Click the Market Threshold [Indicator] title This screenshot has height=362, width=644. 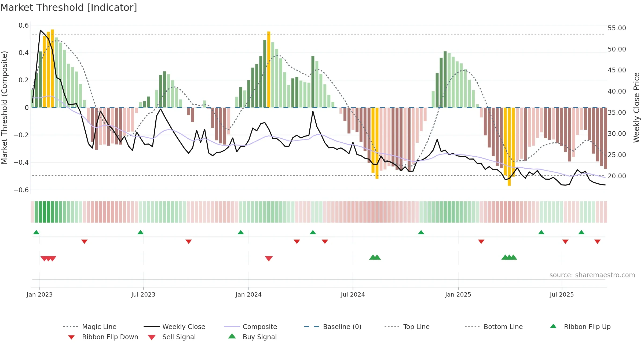pyautogui.click(x=69, y=8)
